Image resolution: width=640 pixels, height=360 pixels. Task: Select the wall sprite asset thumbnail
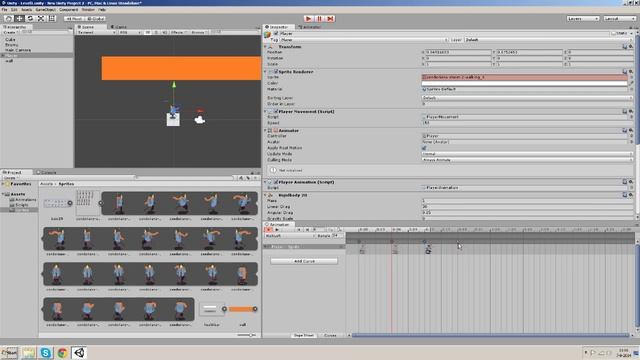(x=242, y=309)
